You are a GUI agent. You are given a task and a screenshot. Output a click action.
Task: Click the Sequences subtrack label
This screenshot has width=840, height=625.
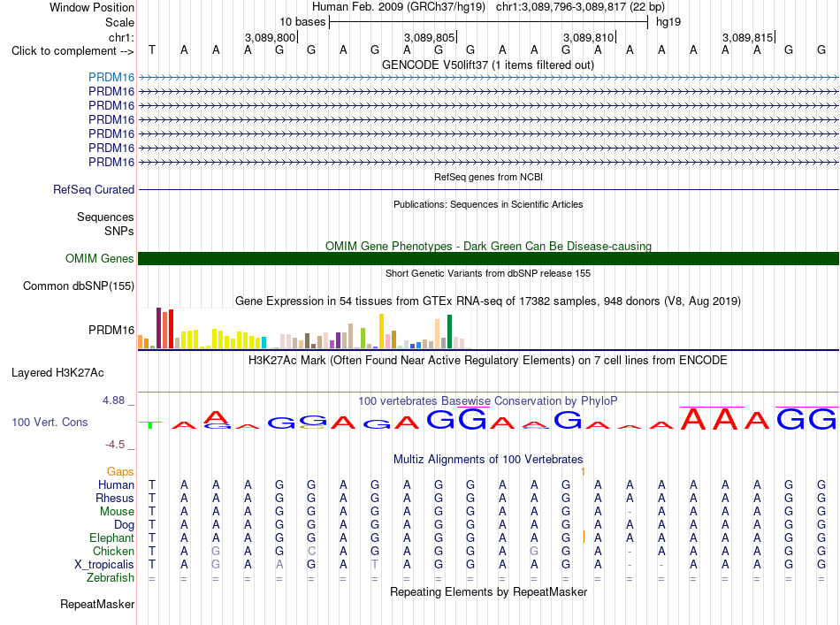click(x=105, y=217)
